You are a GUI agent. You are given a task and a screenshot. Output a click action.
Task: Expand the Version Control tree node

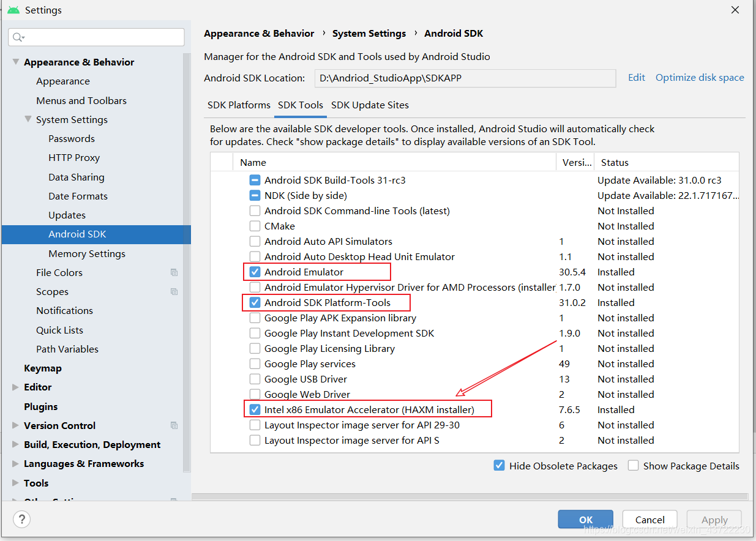click(x=15, y=425)
